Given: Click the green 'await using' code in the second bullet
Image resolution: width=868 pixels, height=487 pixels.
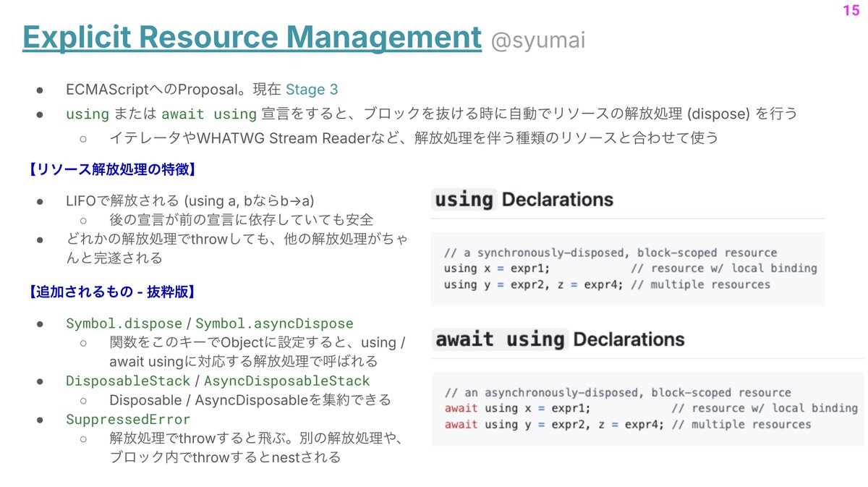Looking at the screenshot, I should [x=209, y=114].
